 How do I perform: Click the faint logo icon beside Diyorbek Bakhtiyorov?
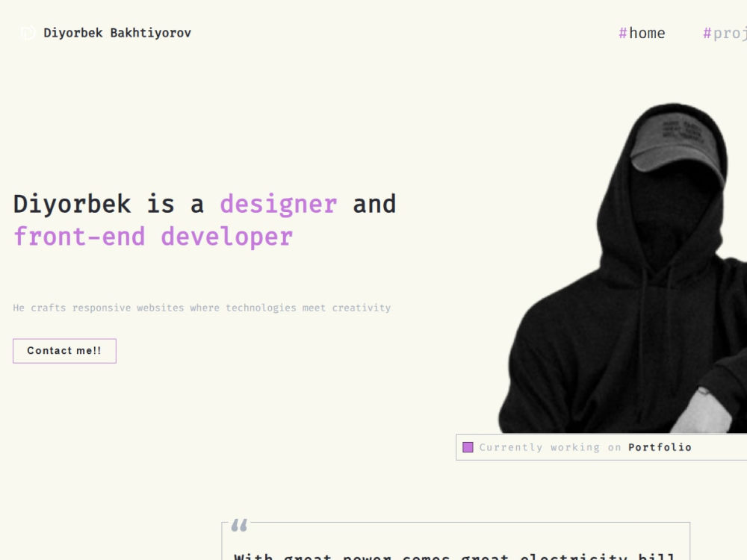click(x=28, y=33)
